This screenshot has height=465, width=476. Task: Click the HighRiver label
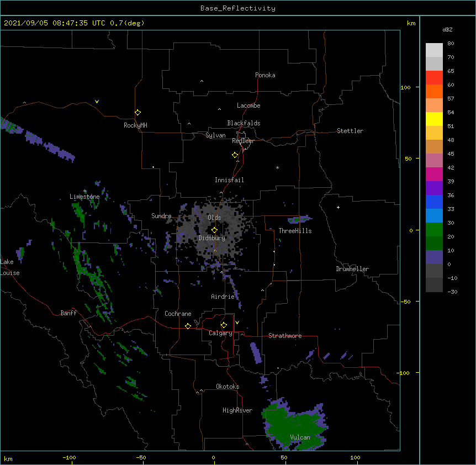[237, 410]
